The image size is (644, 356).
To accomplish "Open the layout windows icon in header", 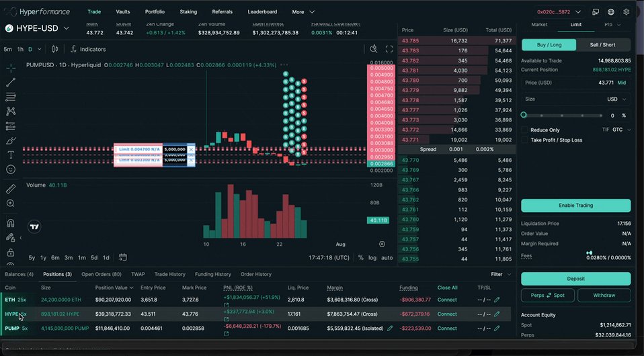I will 596,12.
